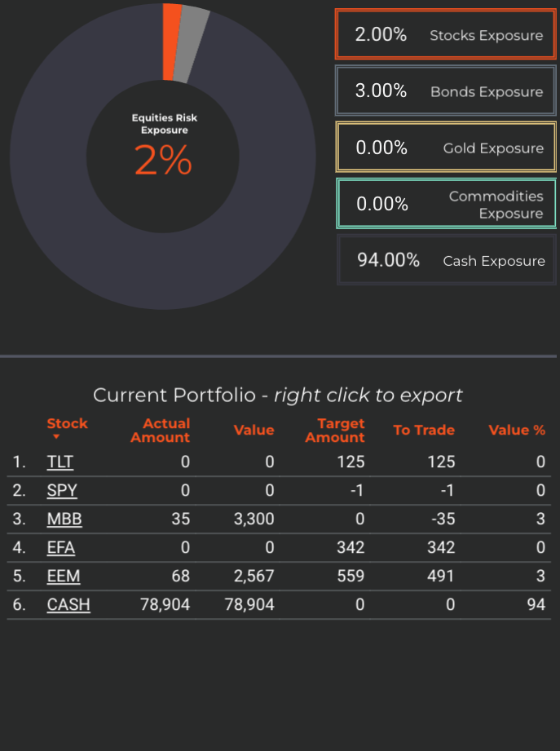This screenshot has height=751, width=560.
Task: Select the Bonds Exposure scorecard
Action: click(x=446, y=91)
